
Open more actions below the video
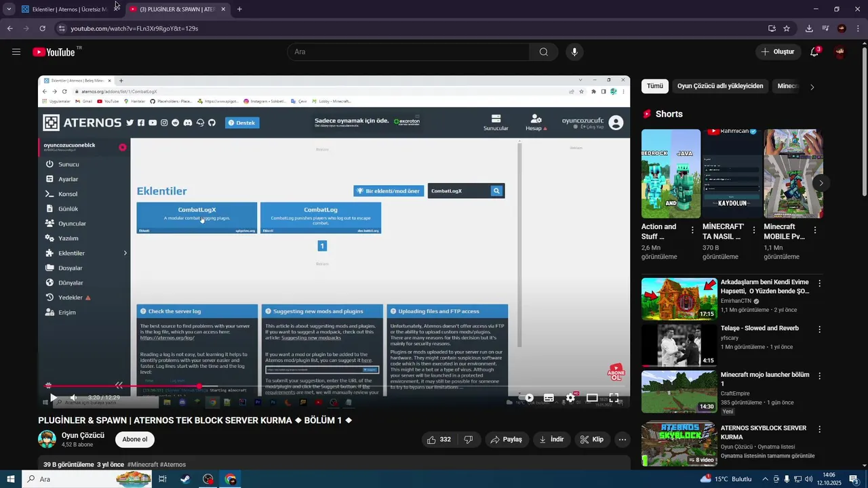tap(623, 439)
